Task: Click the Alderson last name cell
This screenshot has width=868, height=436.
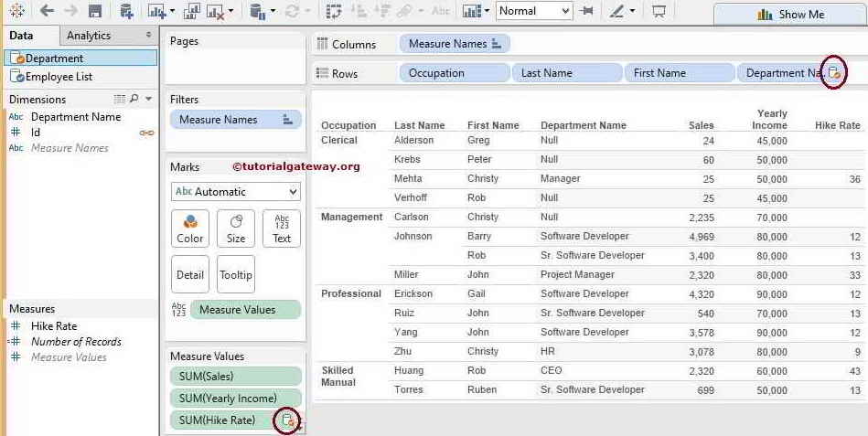Action: coord(413,141)
